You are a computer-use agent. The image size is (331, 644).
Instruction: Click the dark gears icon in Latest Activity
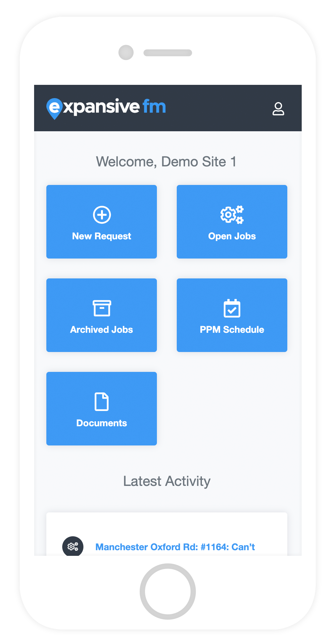73,546
